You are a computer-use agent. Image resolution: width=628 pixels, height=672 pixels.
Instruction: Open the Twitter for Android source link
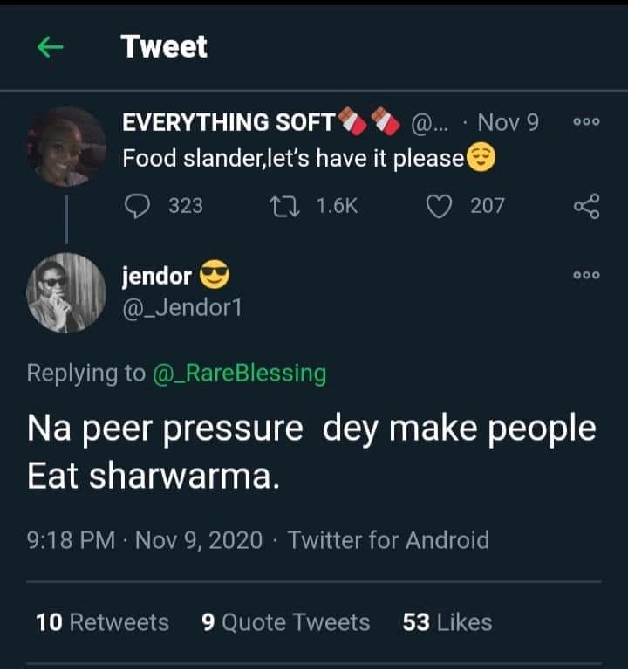388,540
